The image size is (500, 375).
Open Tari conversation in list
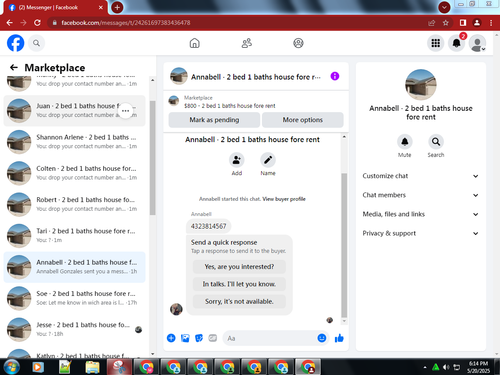pyautogui.click(x=74, y=236)
